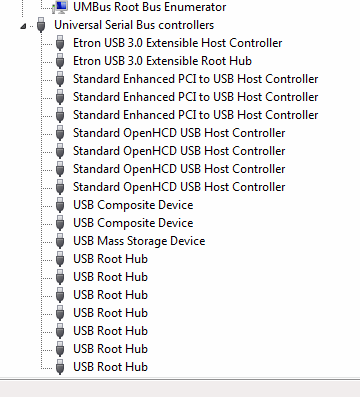The image size is (360, 397).
Task: Select Etron USB 3.0 Extensible Host Controller
Action: [178, 43]
